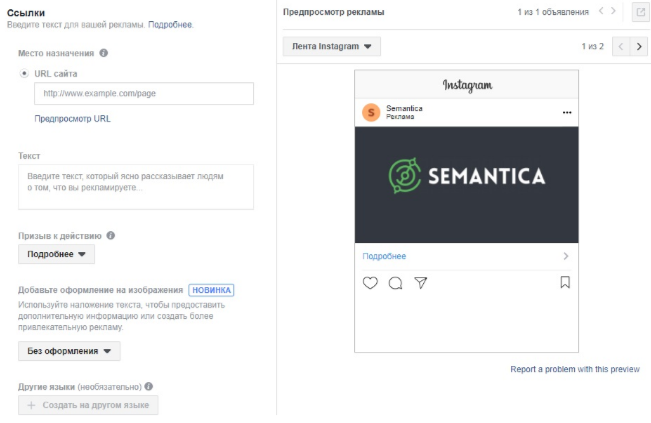Open preview in new window icon
The image size is (651, 423).
pyautogui.click(x=641, y=12)
